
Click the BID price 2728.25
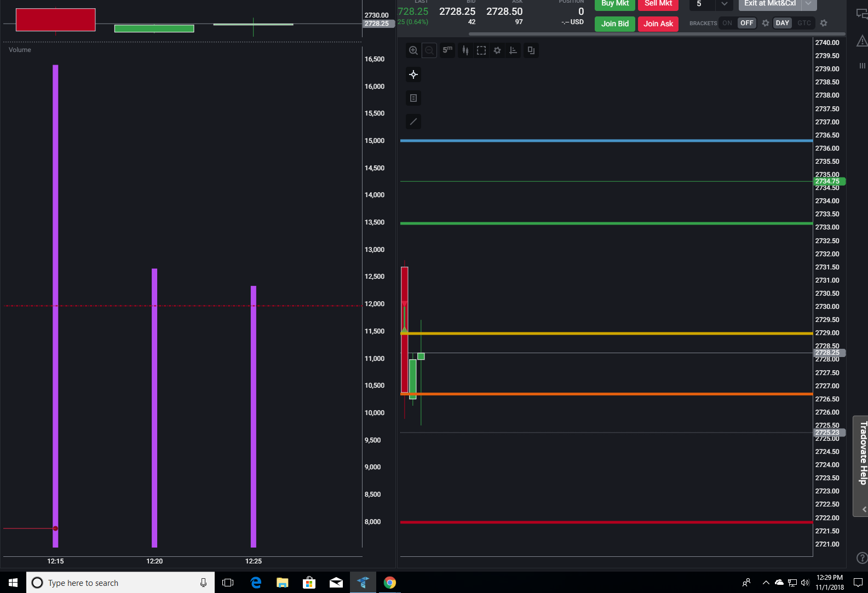click(x=457, y=11)
